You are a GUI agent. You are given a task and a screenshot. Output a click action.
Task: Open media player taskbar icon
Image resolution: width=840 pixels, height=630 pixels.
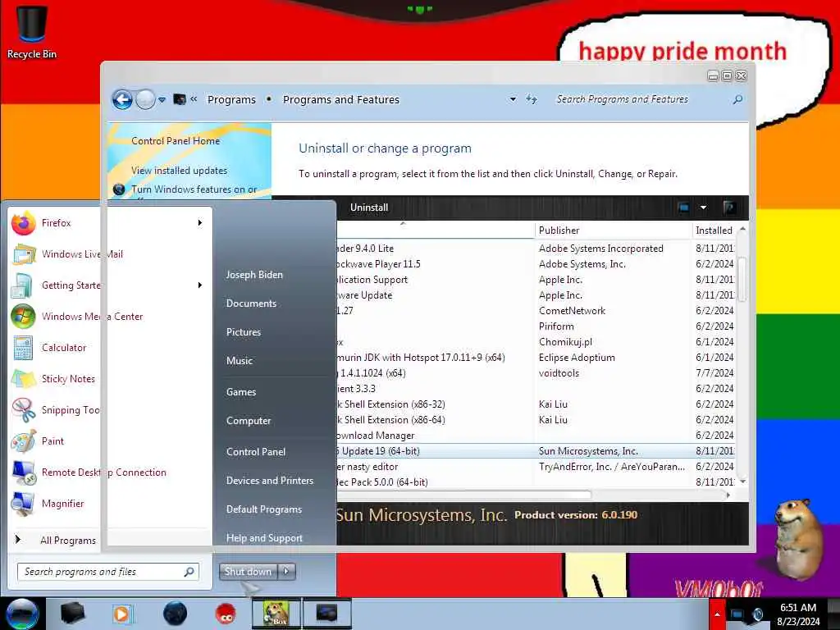point(121,614)
